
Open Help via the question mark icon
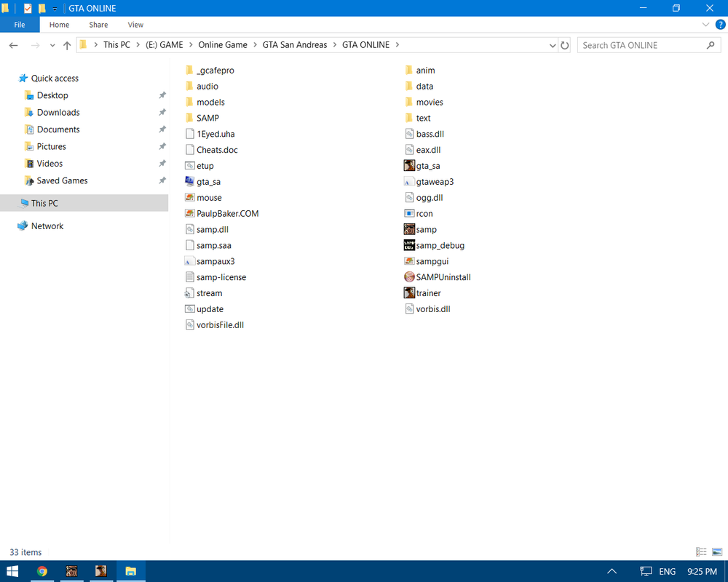click(720, 25)
